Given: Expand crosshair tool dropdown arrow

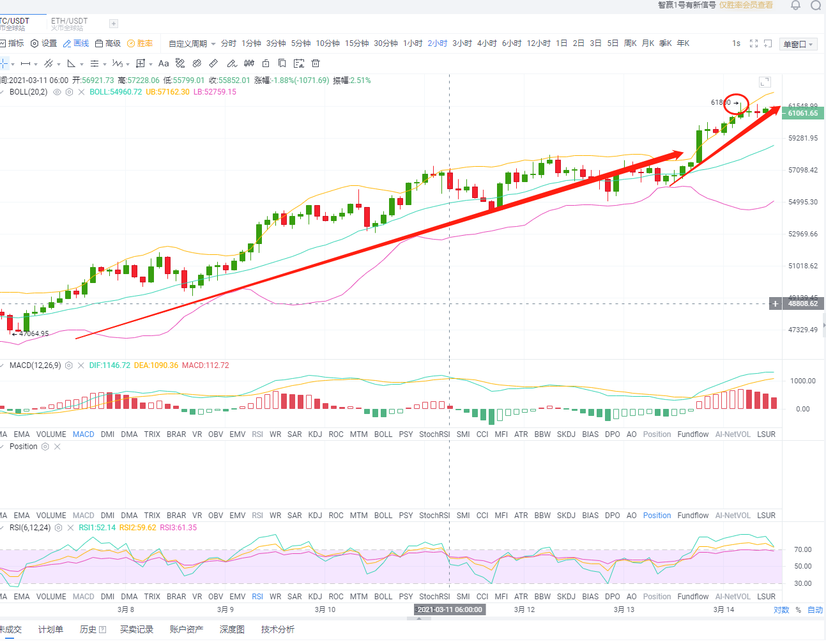Looking at the screenshot, I should coord(13,64).
